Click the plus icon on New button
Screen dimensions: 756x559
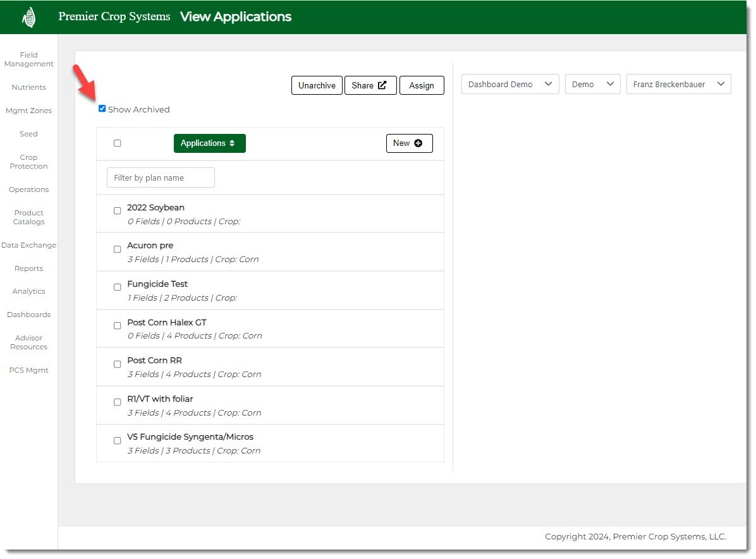click(418, 143)
